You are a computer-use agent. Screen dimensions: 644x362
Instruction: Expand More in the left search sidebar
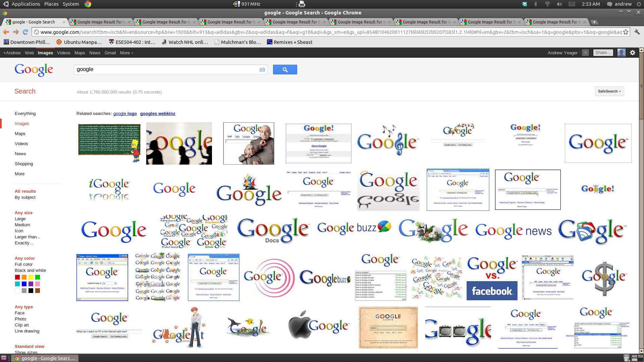pyautogui.click(x=19, y=174)
